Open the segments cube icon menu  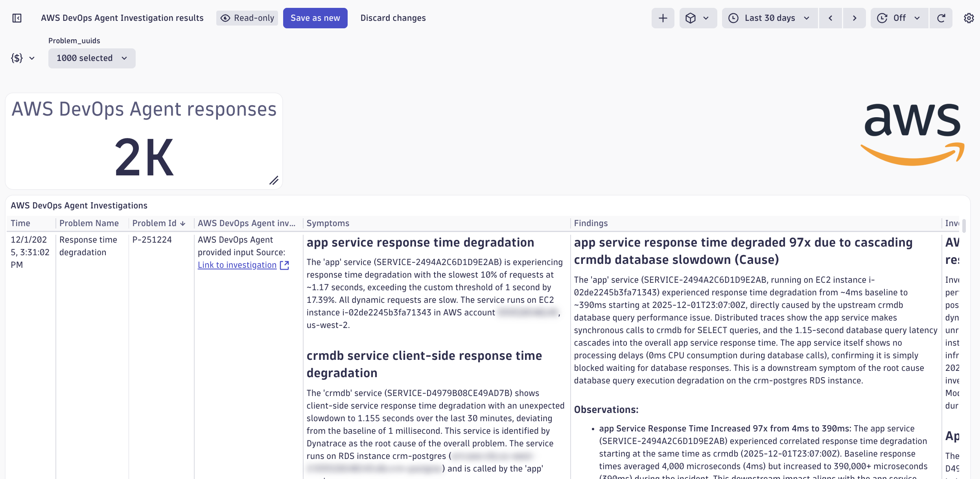pos(698,18)
